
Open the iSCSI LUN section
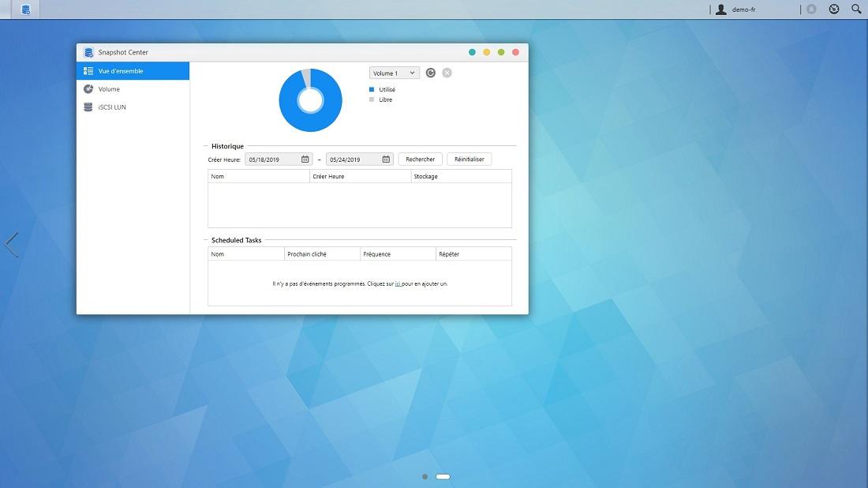114,107
